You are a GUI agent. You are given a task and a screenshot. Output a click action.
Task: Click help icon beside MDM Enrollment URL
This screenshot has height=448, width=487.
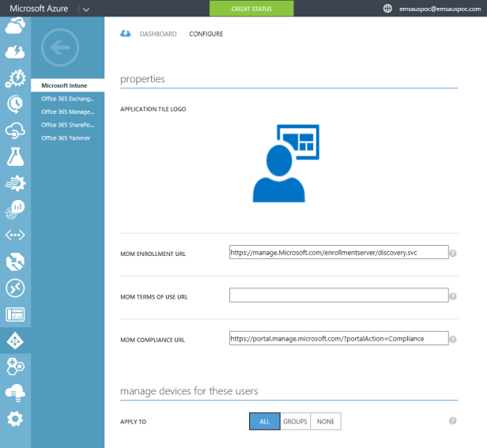453,254
